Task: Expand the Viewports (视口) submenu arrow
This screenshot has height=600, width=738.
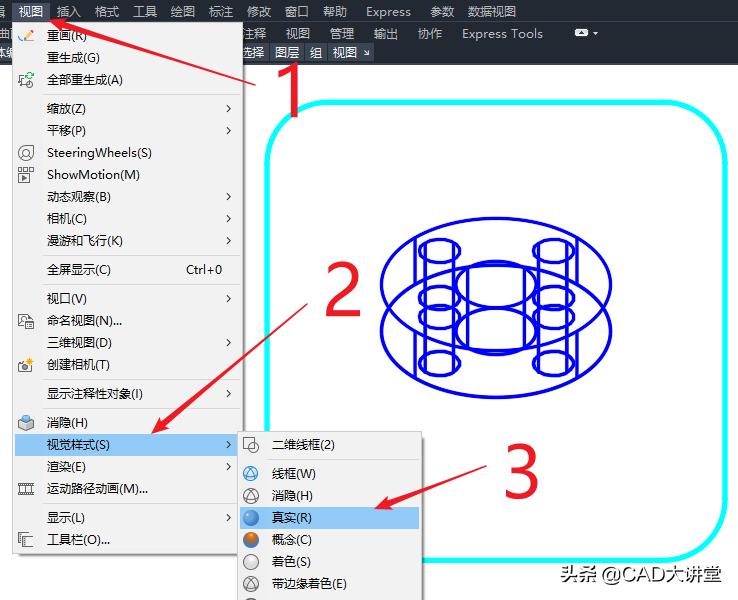Action: click(x=229, y=299)
